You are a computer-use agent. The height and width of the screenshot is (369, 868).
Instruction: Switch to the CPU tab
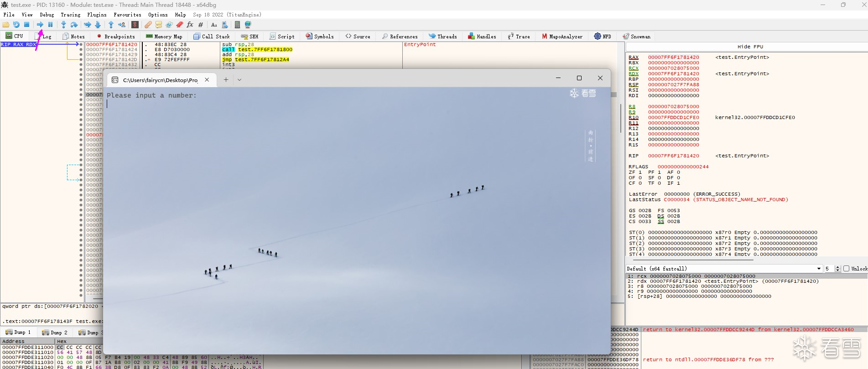[15, 36]
